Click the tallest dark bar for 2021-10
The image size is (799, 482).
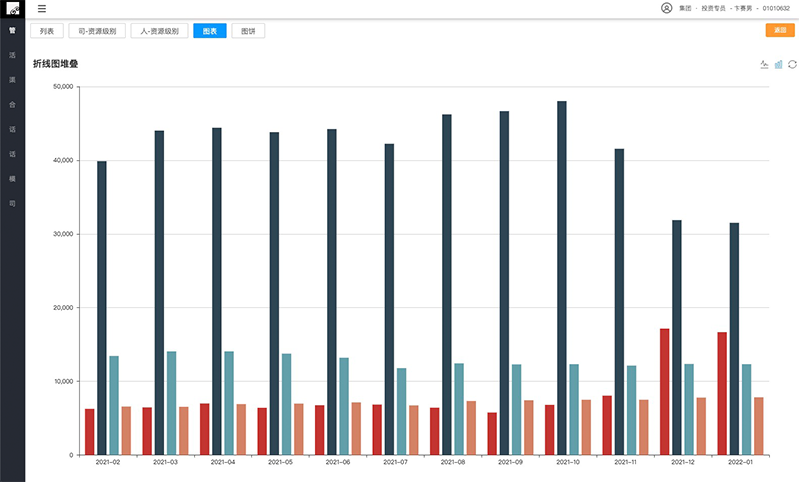point(562,278)
